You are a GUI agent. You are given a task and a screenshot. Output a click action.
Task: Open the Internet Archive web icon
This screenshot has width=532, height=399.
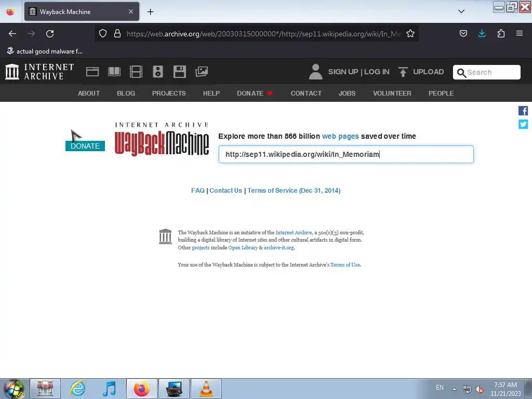point(92,72)
